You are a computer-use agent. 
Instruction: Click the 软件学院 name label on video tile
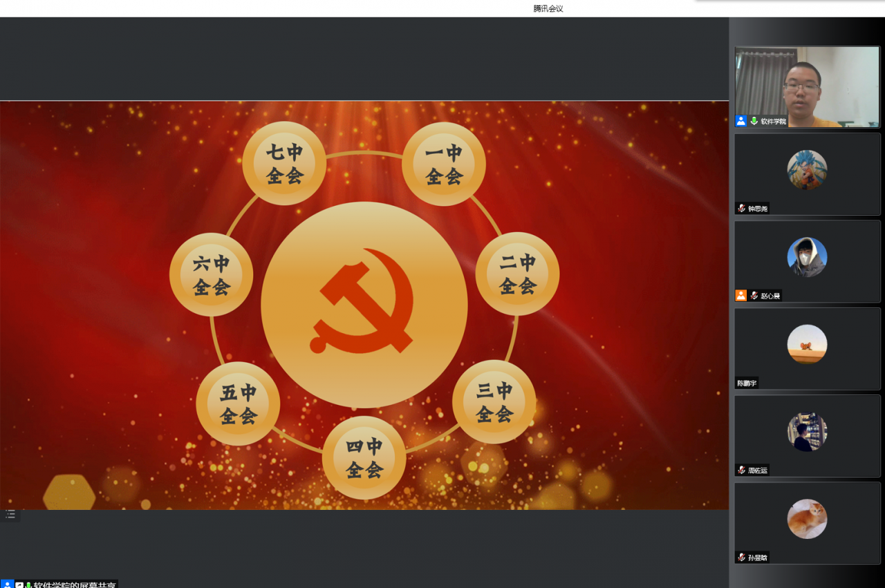click(773, 121)
